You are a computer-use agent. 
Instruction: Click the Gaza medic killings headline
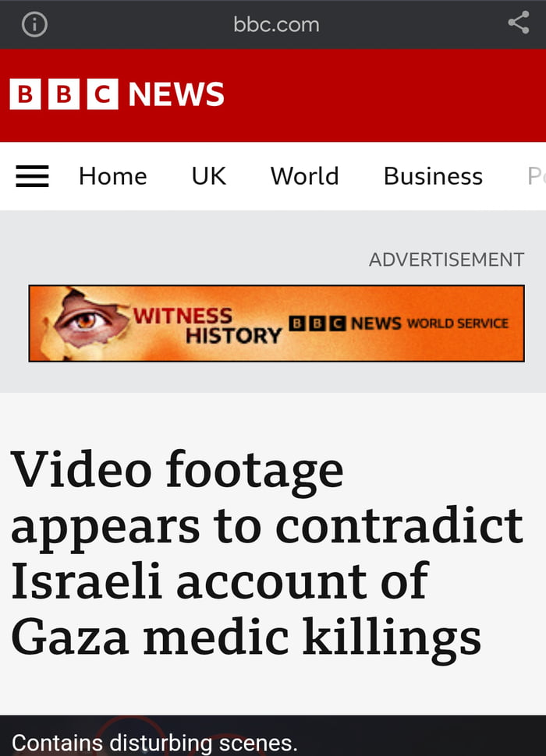coord(267,553)
